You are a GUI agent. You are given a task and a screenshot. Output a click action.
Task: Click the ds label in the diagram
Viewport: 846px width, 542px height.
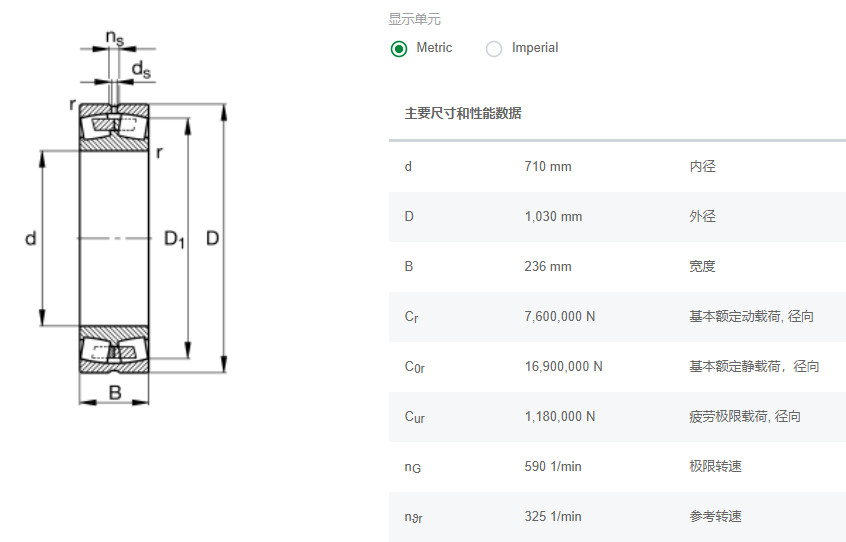pyautogui.click(x=141, y=69)
